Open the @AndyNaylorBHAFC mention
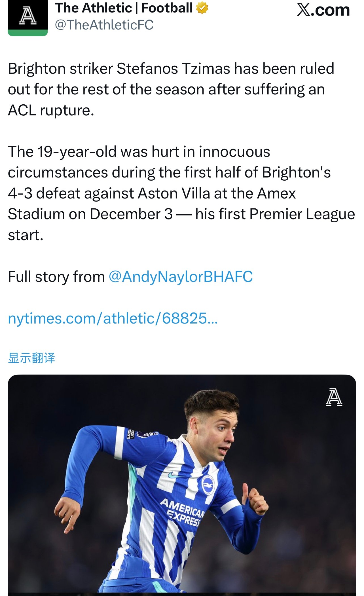This screenshot has width=364, height=596. [x=181, y=277]
